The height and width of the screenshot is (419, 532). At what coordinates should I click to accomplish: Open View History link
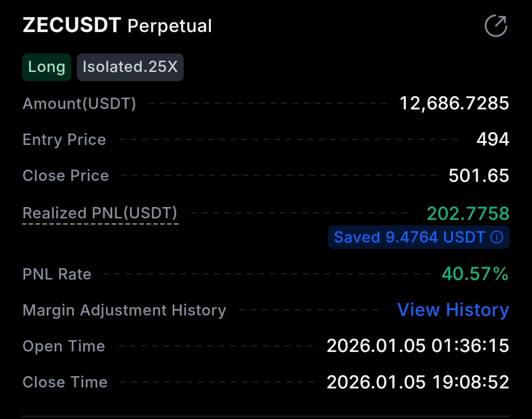453,310
